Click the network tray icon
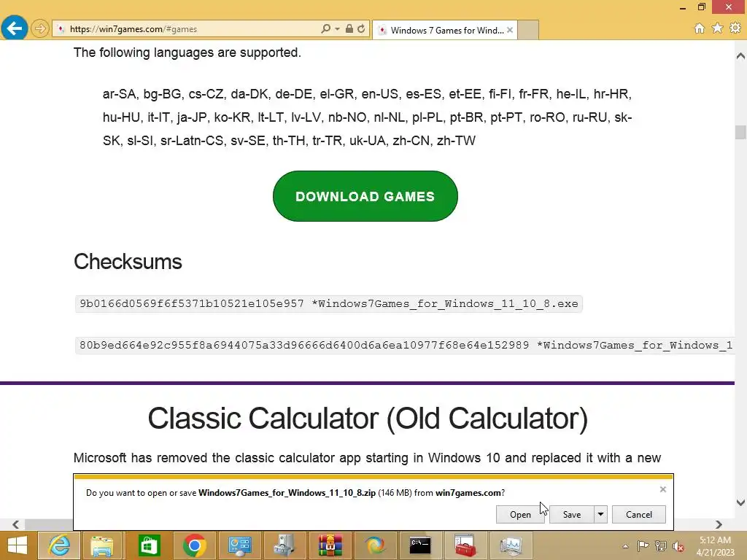 [661, 546]
